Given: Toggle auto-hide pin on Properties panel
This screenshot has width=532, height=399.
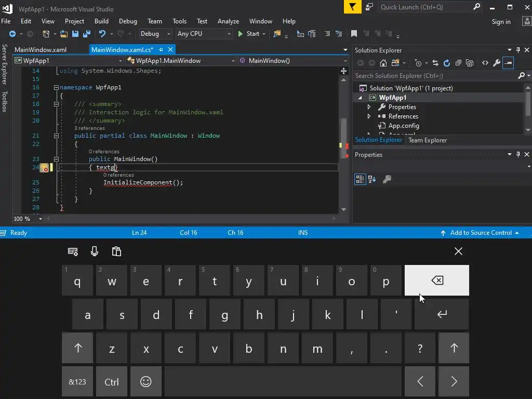Looking at the screenshot, I should pyautogui.click(x=518, y=154).
